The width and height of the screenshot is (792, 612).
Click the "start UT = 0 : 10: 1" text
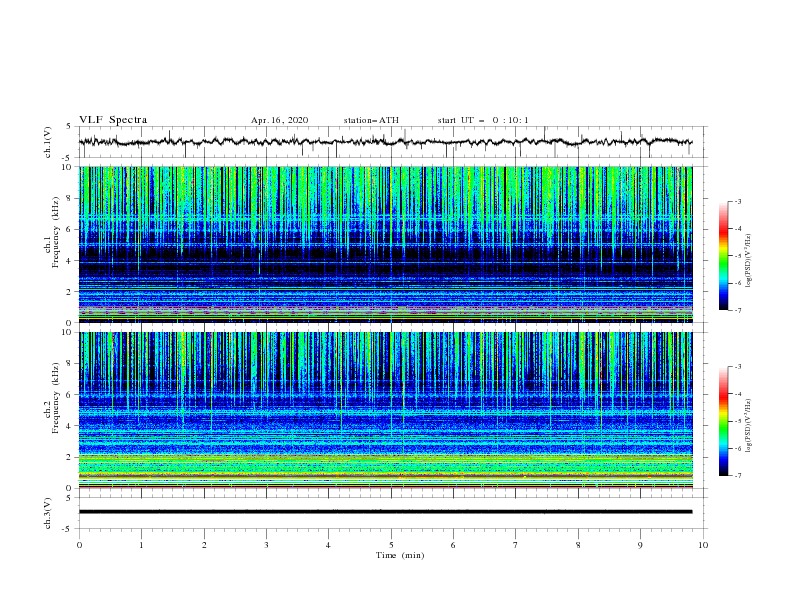[x=483, y=120]
